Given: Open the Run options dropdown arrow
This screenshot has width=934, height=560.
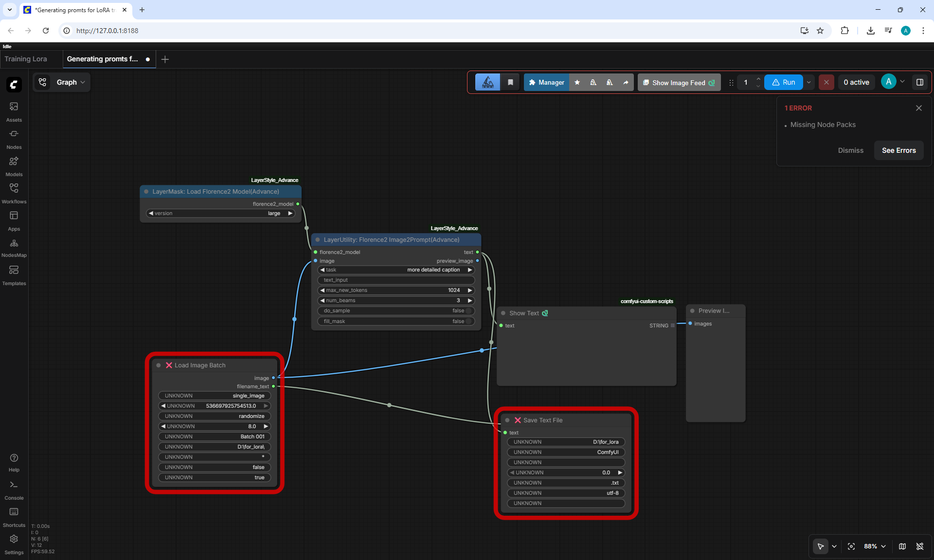Looking at the screenshot, I should coord(809,82).
